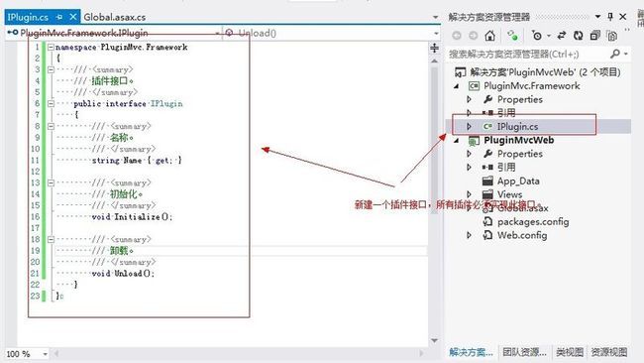Collapse the summary outlining toggle on line 8

click(51, 126)
